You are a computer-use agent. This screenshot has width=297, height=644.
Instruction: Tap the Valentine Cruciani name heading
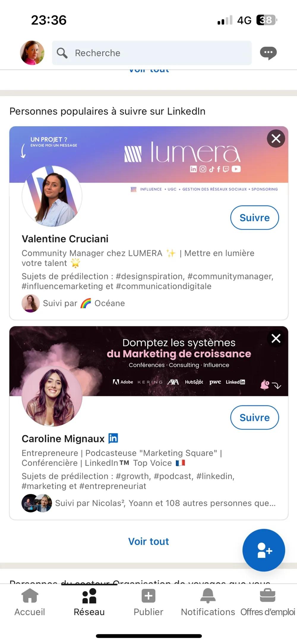(65, 239)
